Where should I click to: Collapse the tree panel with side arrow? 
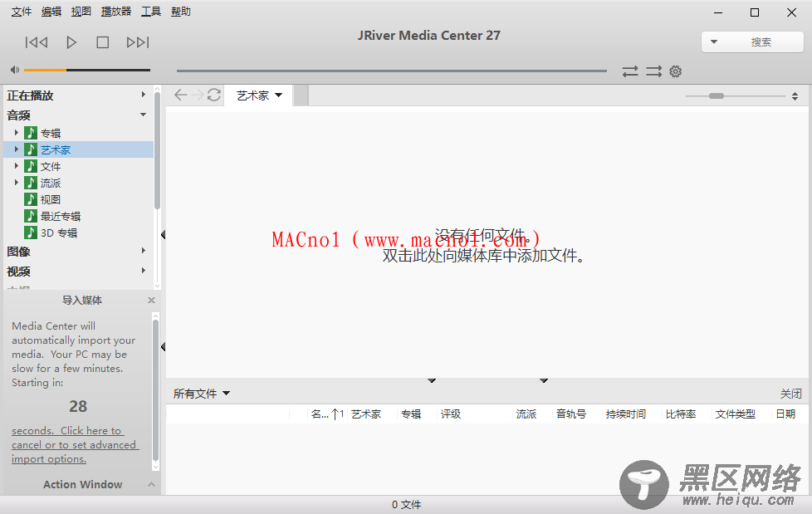point(163,235)
